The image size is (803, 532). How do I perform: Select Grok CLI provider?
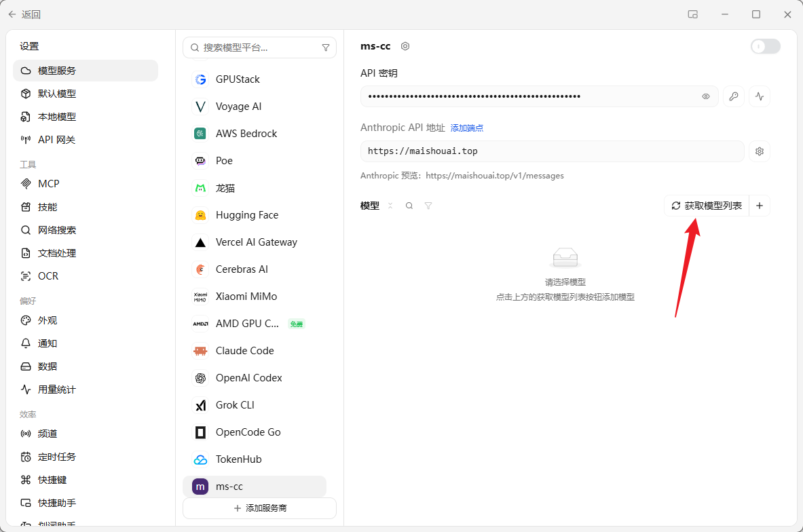(255, 405)
